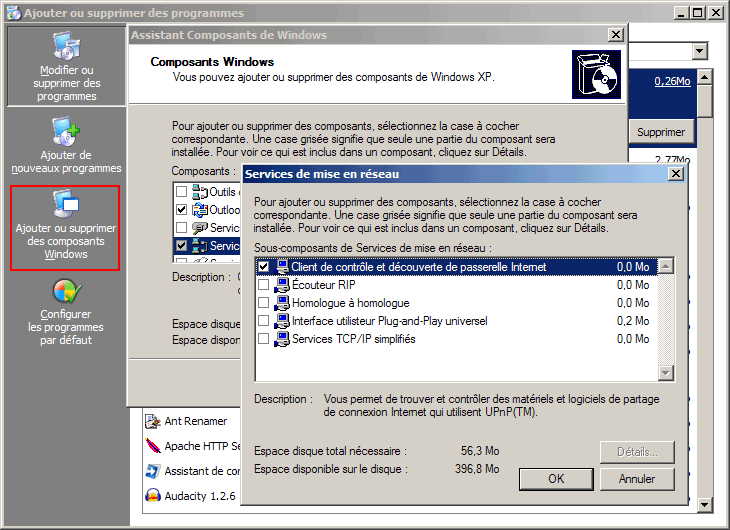Open Configurer les programmes par défaut
Viewport: 730px width, 530px height.
point(67,292)
